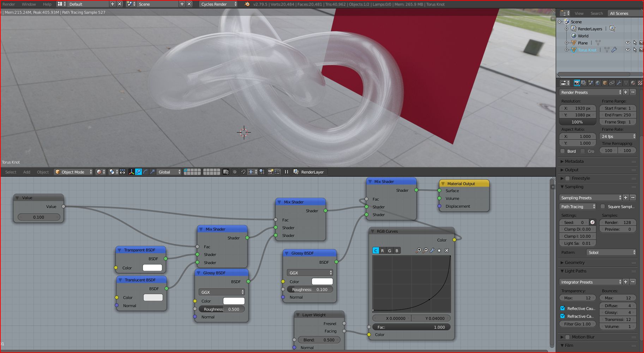Open the Object Mode selector dropdown
Image resolution: width=644 pixels, height=353 pixels.
coord(73,172)
